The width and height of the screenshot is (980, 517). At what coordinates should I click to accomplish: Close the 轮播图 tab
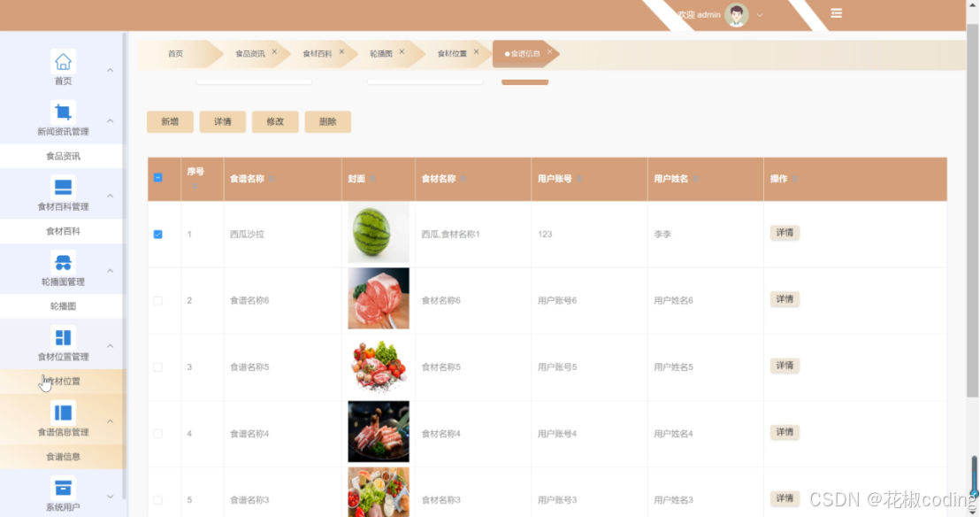(x=402, y=52)
